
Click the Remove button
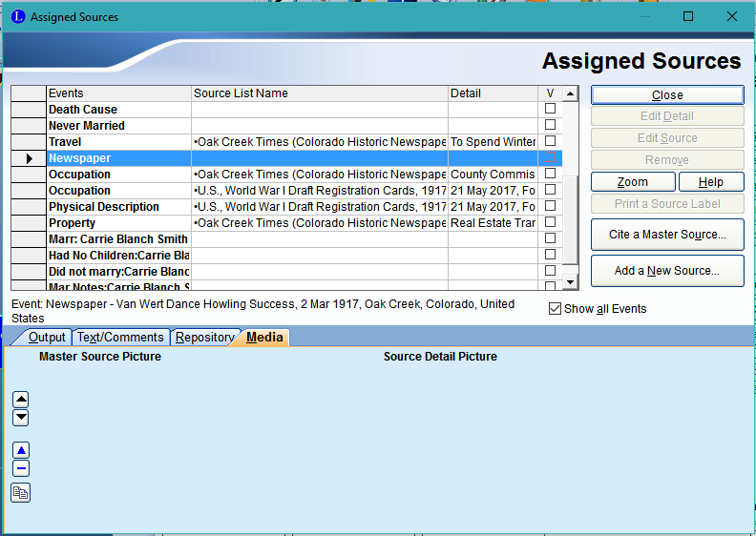coord(667,160)
